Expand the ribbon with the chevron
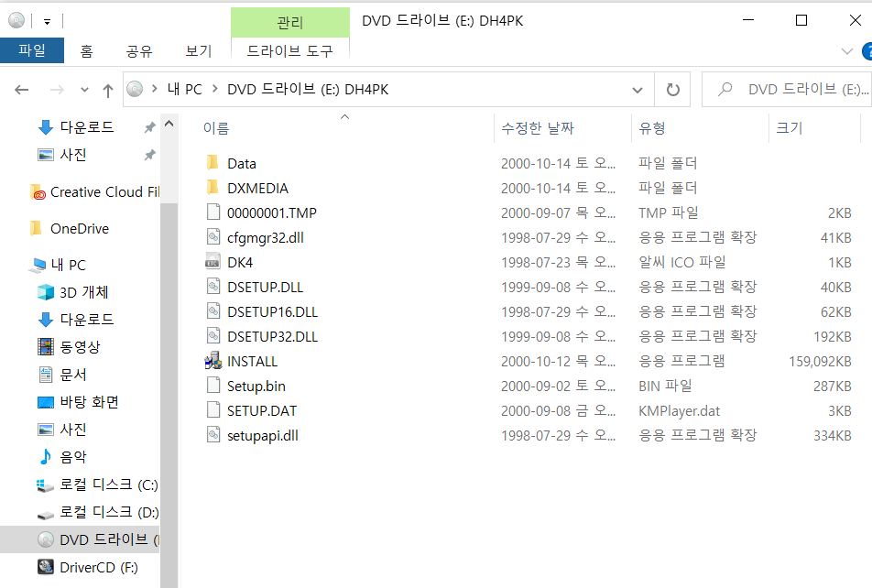This screenshot has width=872, height=588. tap(847, 51)
